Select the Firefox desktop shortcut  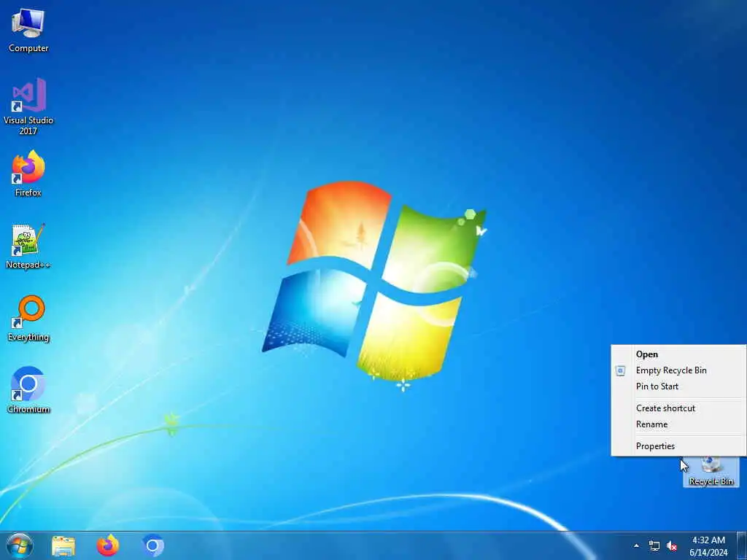click(28, 174)
